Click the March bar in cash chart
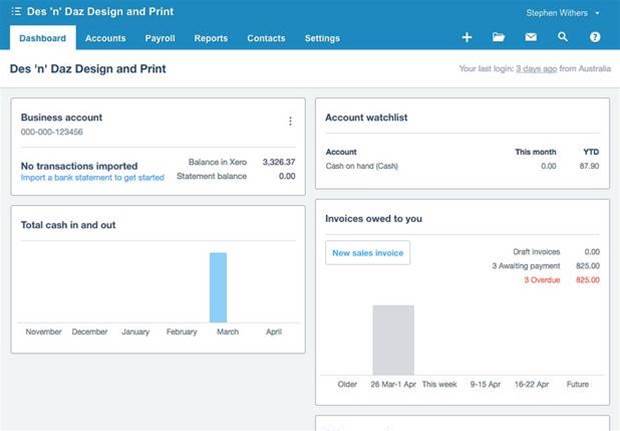The image size is (620, 431). tap(218, 287)
